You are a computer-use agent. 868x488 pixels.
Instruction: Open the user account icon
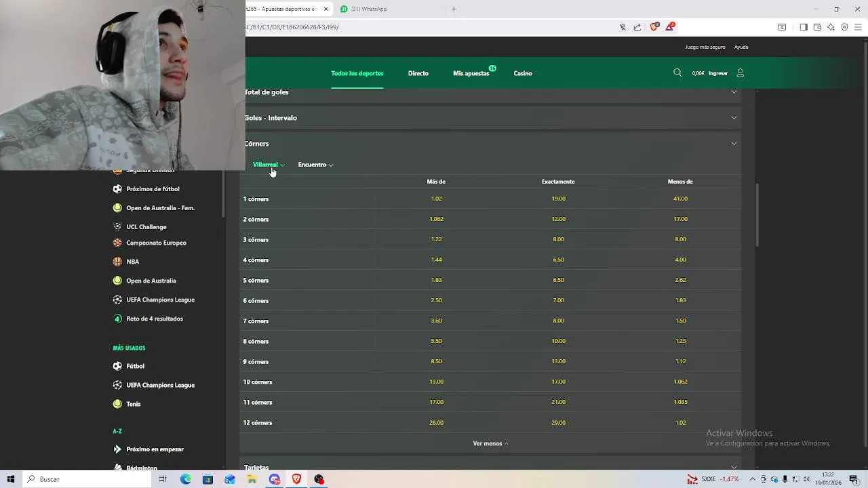point(740,73)
